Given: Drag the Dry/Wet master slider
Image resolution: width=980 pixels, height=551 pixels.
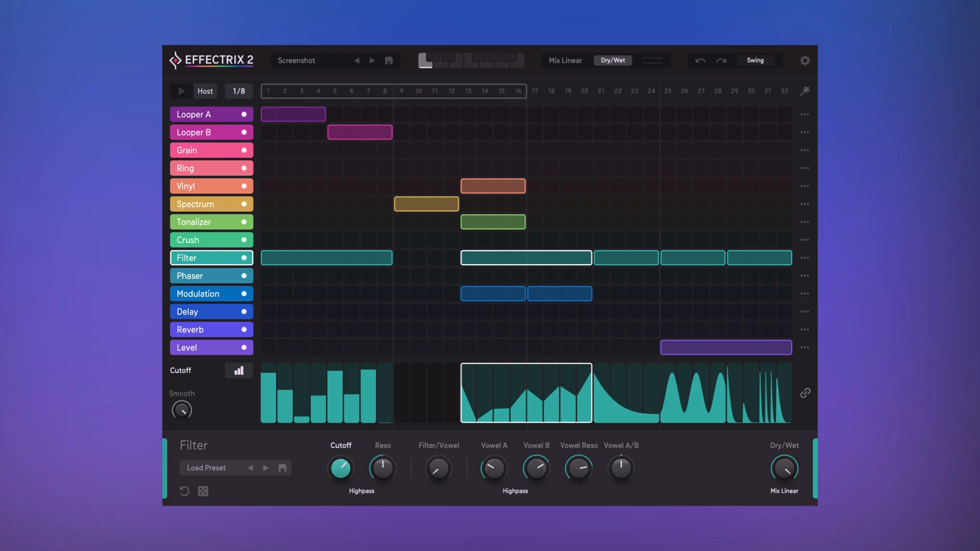Looking at the screenshot, I should coord(650,60).
